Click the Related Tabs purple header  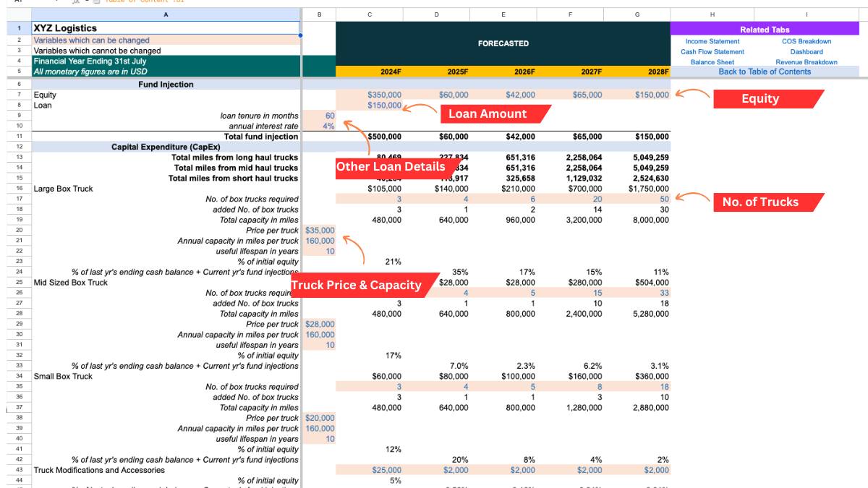(765, 30)
